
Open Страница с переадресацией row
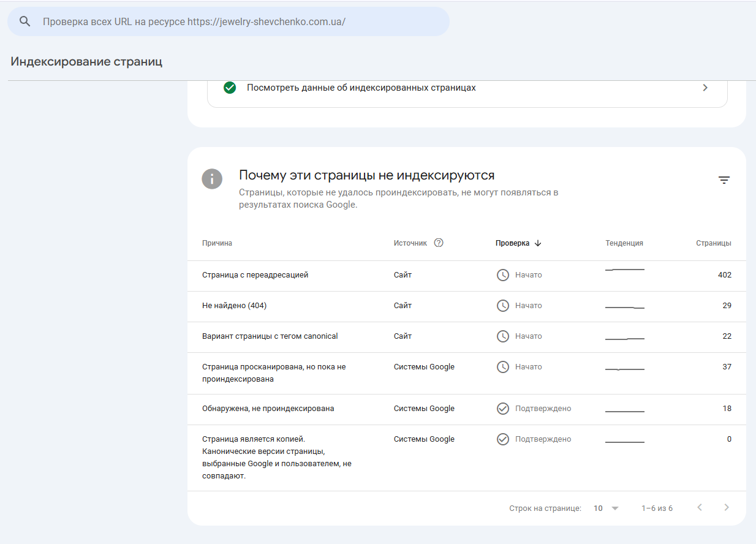(255, 275)
